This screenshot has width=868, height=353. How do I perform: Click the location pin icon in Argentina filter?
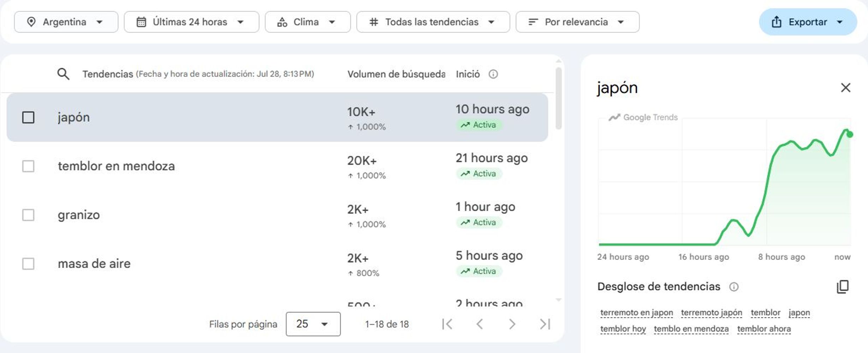tap(31, 22)
